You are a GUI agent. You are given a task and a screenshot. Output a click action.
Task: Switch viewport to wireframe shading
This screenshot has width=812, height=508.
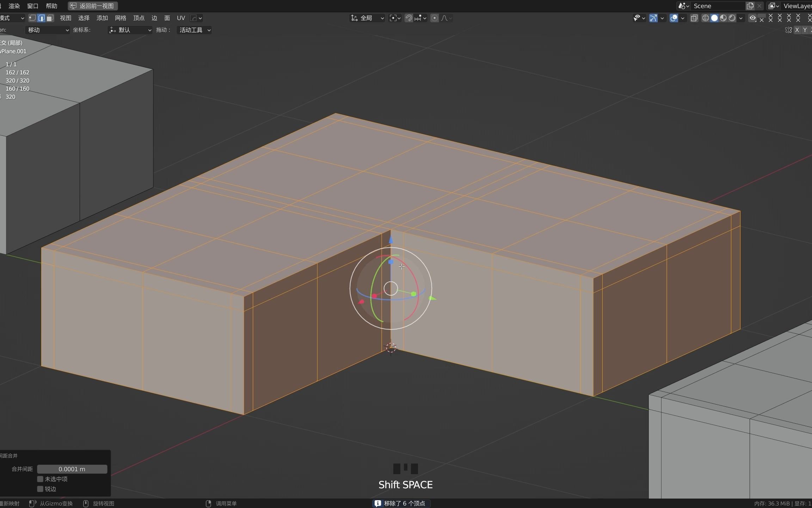coord(706,18)
